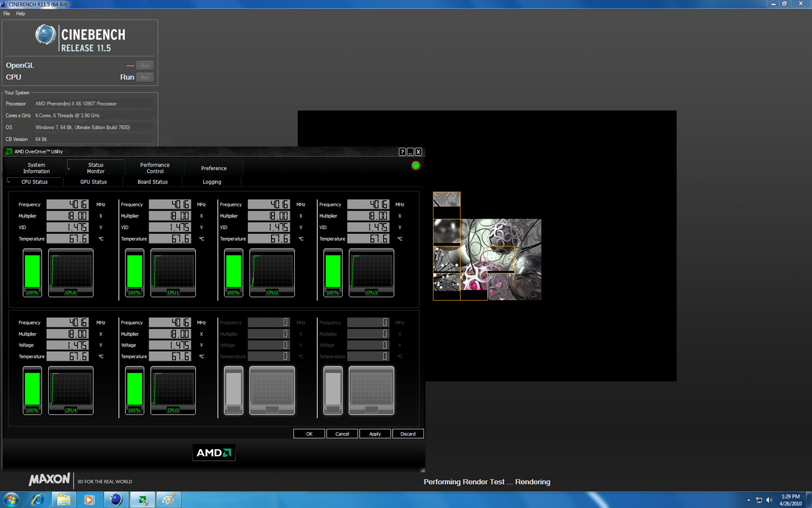Click the volume speaker icon in system tray

pos(769,500)
